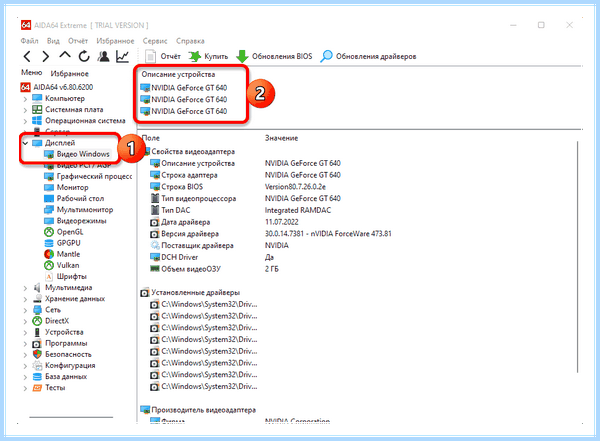This screenshot has height=441, width=600.
Task: Click the Шрифты icon in the tree
Action: [x=49, y=276]
